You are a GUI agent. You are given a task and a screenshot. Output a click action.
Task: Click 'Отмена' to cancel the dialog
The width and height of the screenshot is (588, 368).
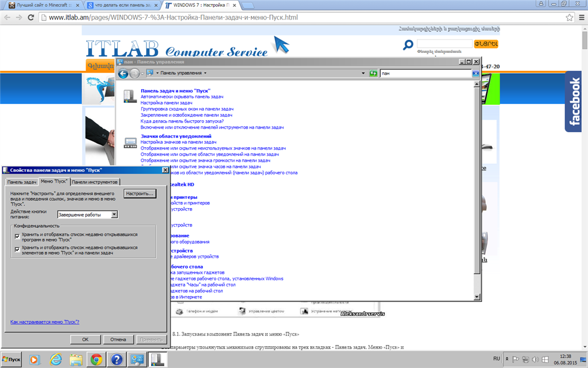coord(118,339)
